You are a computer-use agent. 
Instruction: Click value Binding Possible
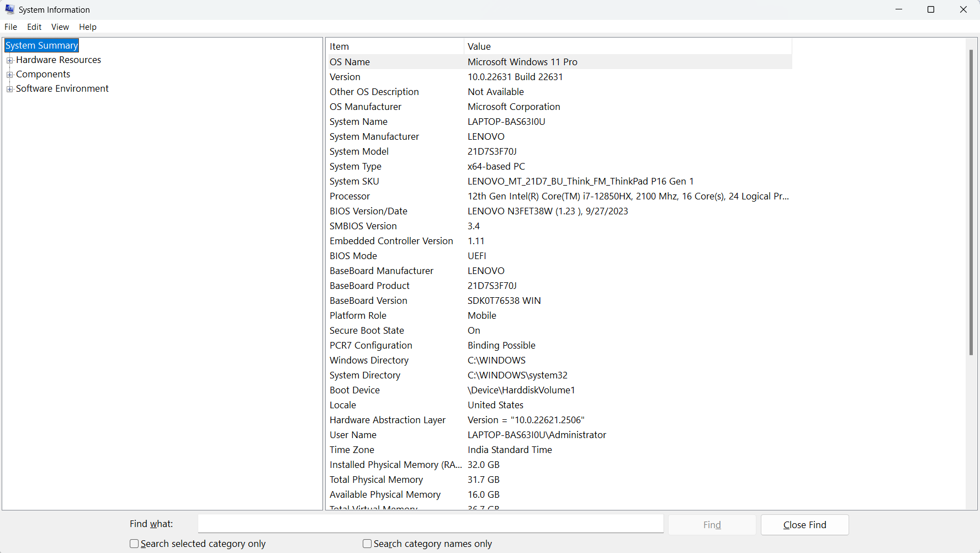coord(501,345)
